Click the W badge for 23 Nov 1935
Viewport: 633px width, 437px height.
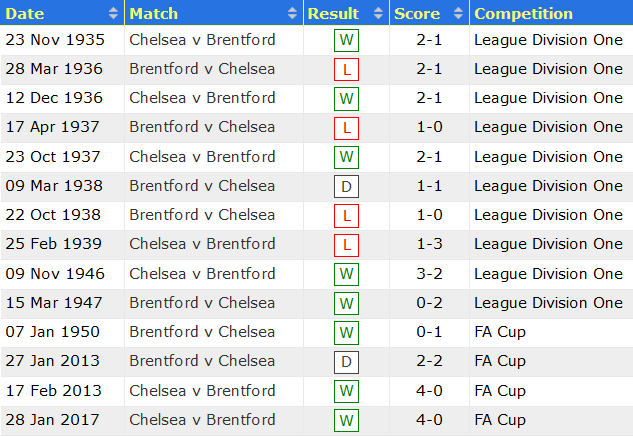tap(346, 40)
